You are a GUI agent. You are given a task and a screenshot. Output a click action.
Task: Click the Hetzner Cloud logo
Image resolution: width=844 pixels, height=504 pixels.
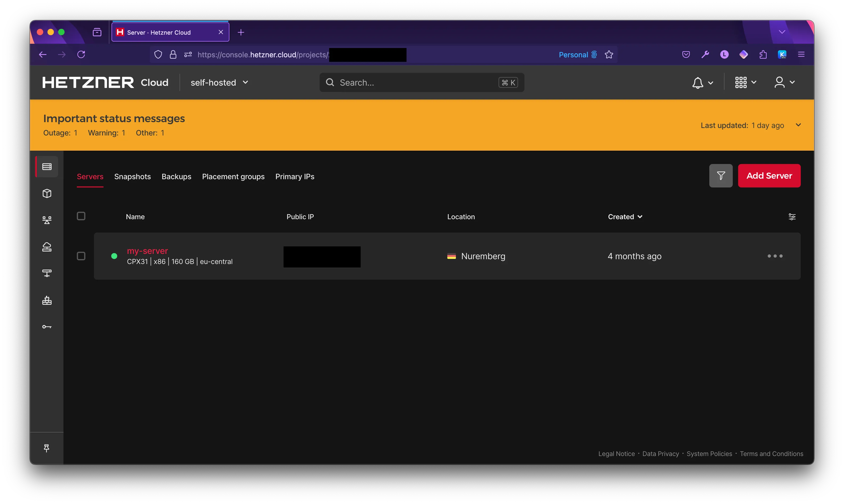[105, 82]
